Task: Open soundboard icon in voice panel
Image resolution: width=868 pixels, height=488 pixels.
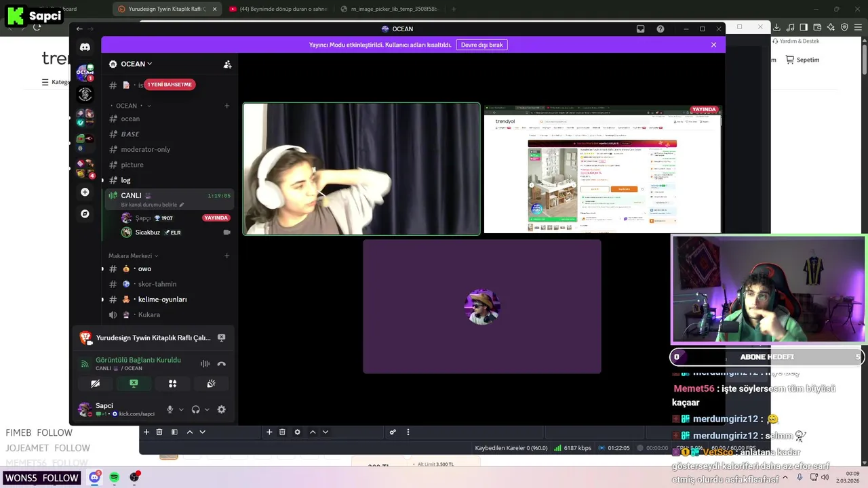Action: click(211, 384)
